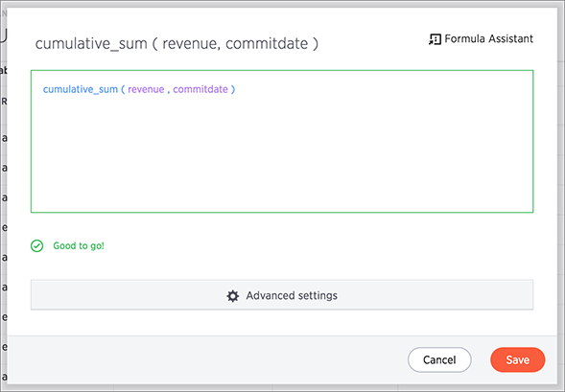
Task: Click the word revenue in the formula title
Action: [190, 44]
